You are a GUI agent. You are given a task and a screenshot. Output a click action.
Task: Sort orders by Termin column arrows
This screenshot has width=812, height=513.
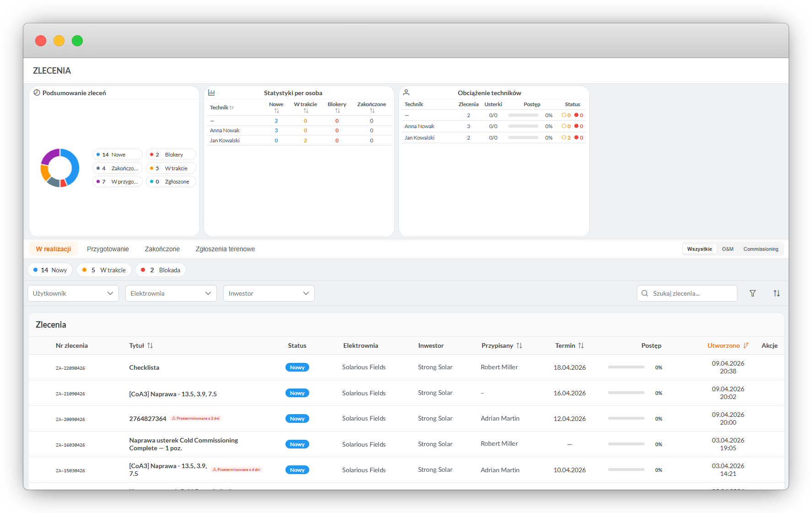coord(581,346)
